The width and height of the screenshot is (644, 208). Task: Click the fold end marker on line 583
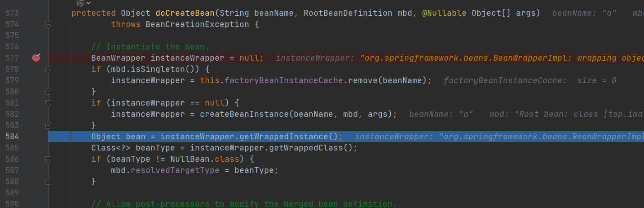tap(49, 125)
